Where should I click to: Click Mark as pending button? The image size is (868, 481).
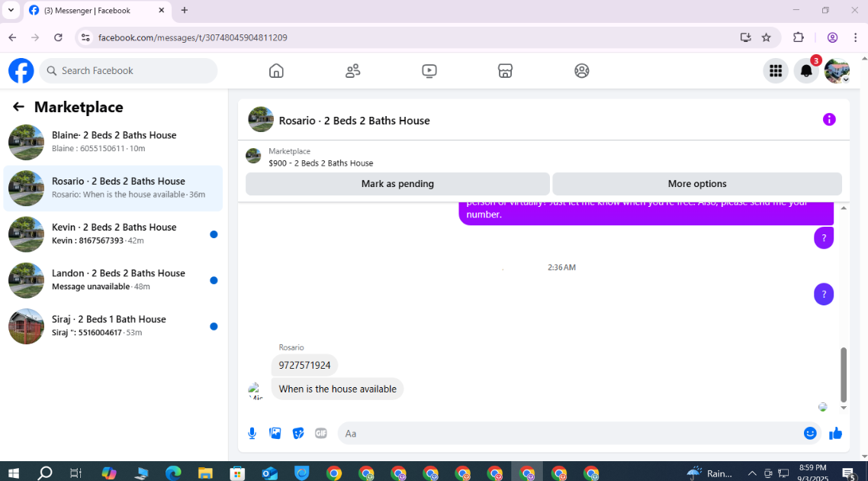click(x=397, y=184)
